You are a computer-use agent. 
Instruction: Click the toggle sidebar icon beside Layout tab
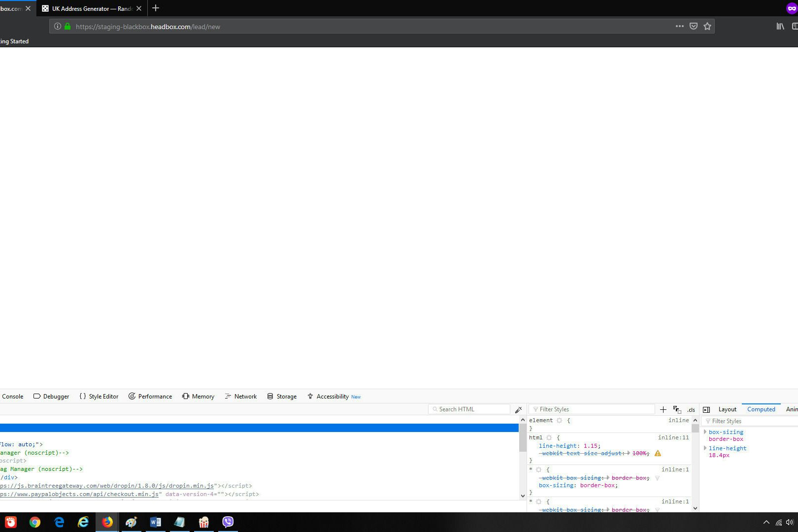(706, 409)
